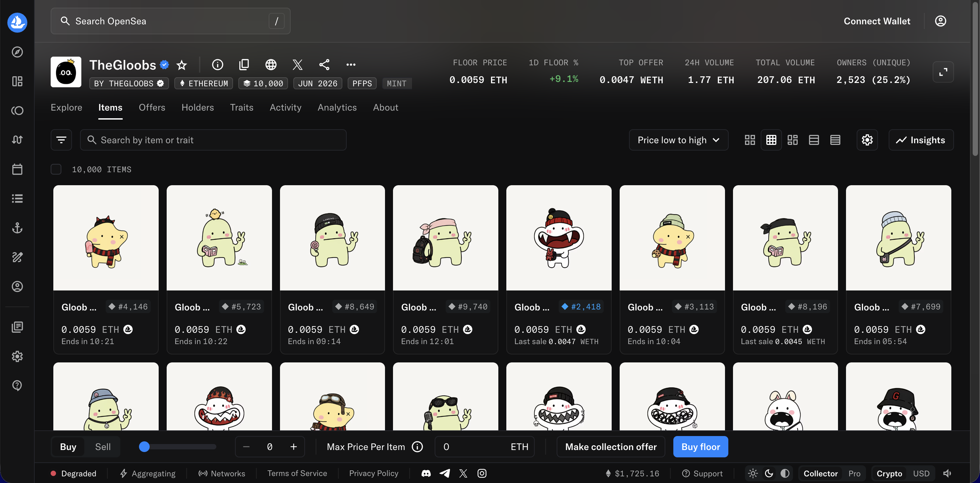Viewport: 980px width, 483px height.
Task: Switch to the Explore tab
Action: (x=66, y=108)
